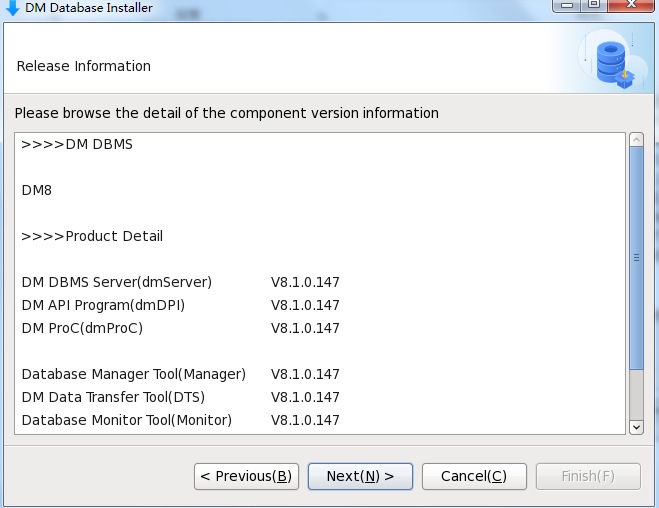Click the blue download arrow title bar icon
659x508 pixels.
coord(13,7)
